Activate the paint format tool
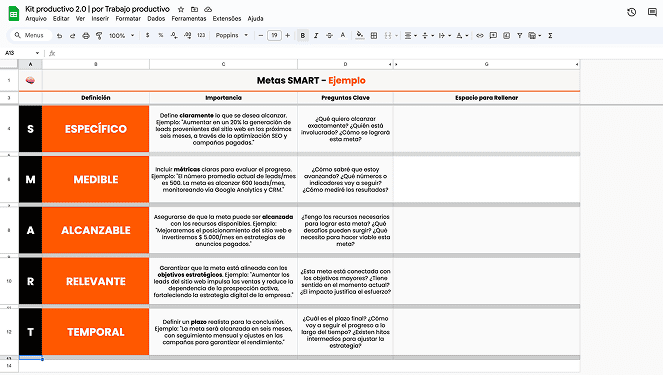The height and width of the screenshot is (375, 663). point(99,36)
